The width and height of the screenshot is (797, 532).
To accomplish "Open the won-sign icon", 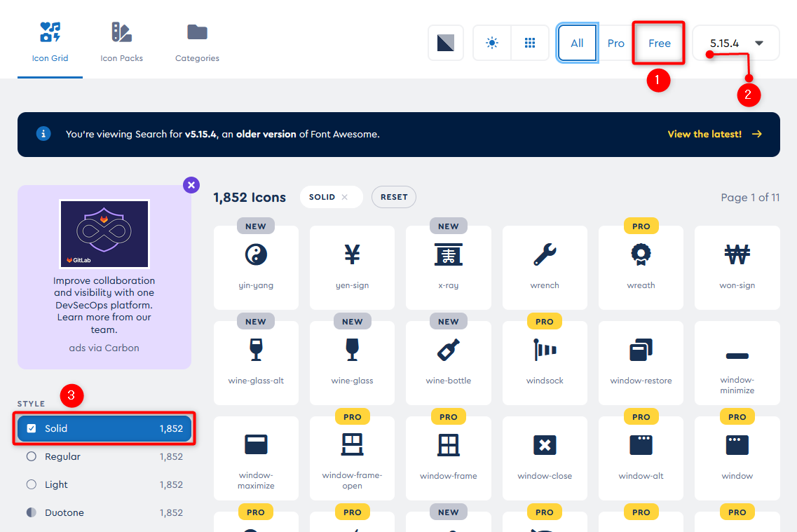I will 737,268.
